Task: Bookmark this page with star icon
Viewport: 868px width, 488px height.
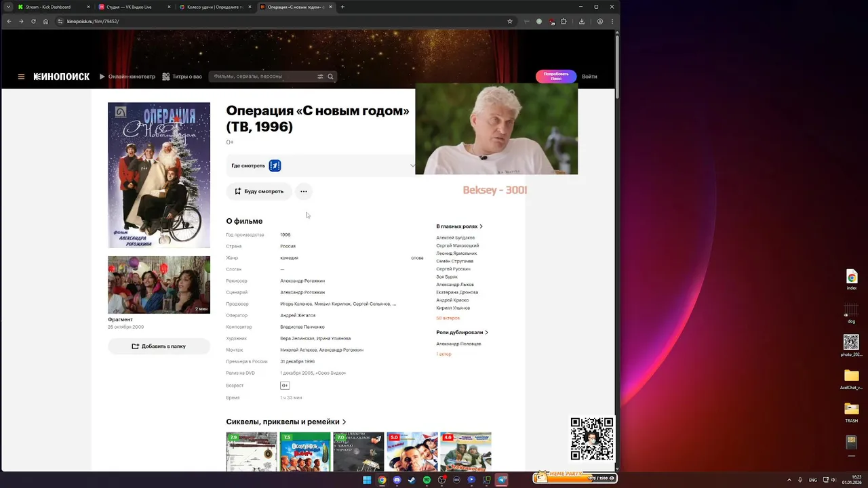Action: tap(510, 21)
